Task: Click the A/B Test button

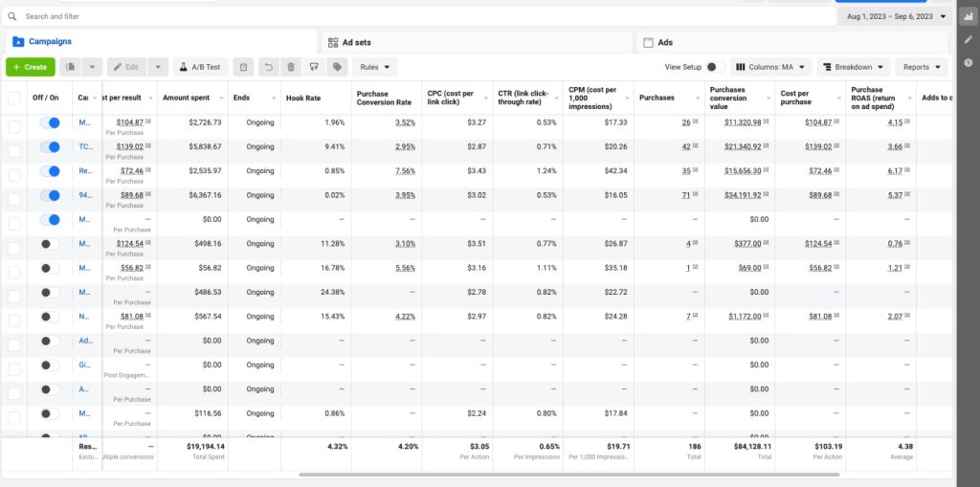Action: point(200,67)
